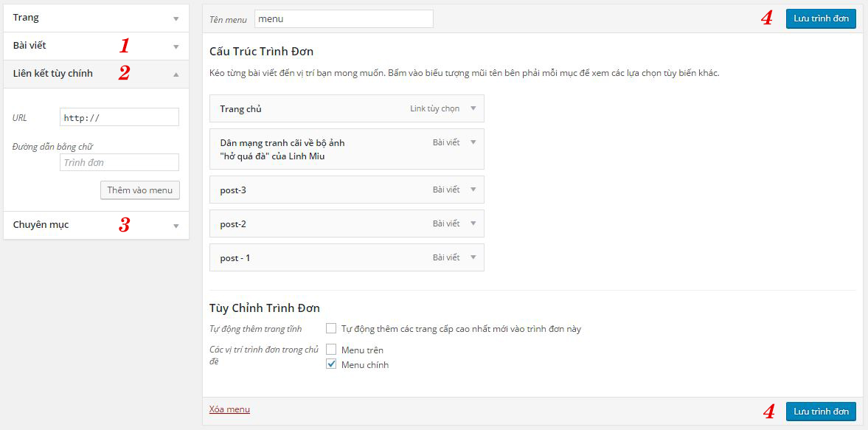Expand post - 1 menu item arrow

[473, 257]
